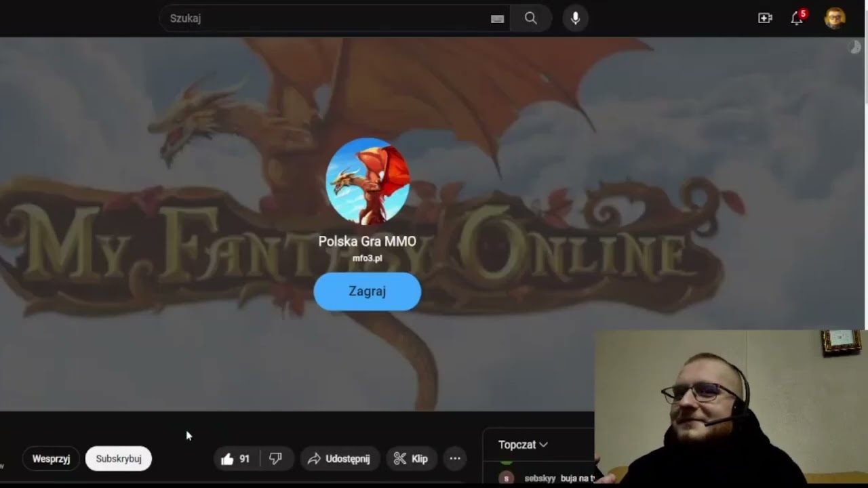Click the moon icon in the top corner
The width and height of the screenshot is (868, 488).
coord(855,47)
